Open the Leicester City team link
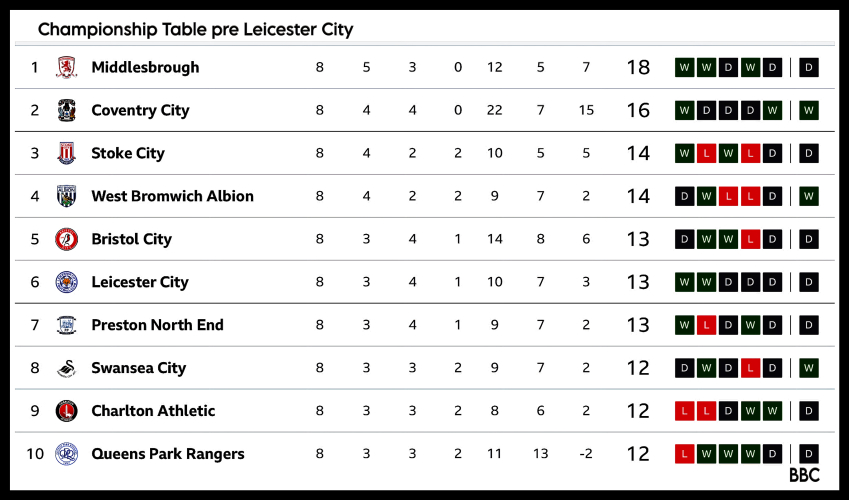Image resolution: width=849 pixels, height=500 pixels. [140, 282]
